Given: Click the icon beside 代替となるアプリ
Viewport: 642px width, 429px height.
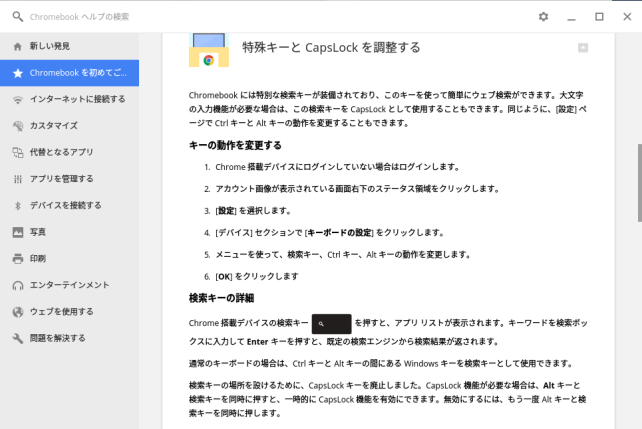Looking at the screenshot, I should click(18, 153).
